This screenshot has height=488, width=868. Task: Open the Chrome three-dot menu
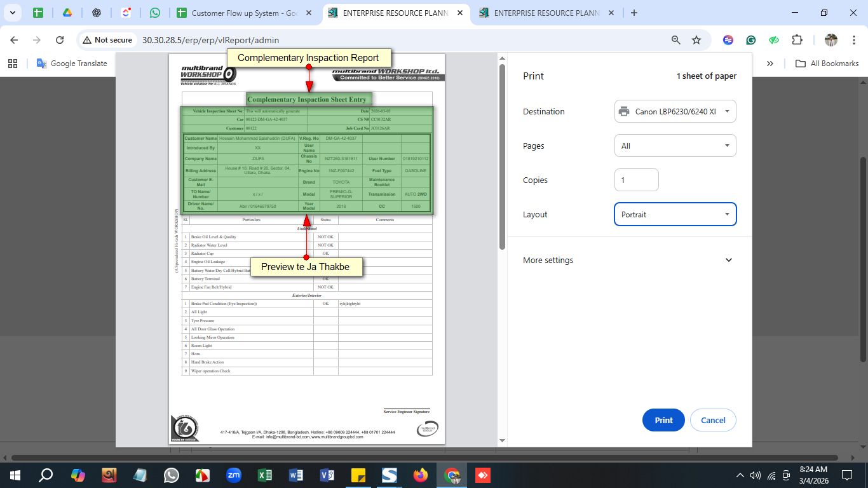854,40
